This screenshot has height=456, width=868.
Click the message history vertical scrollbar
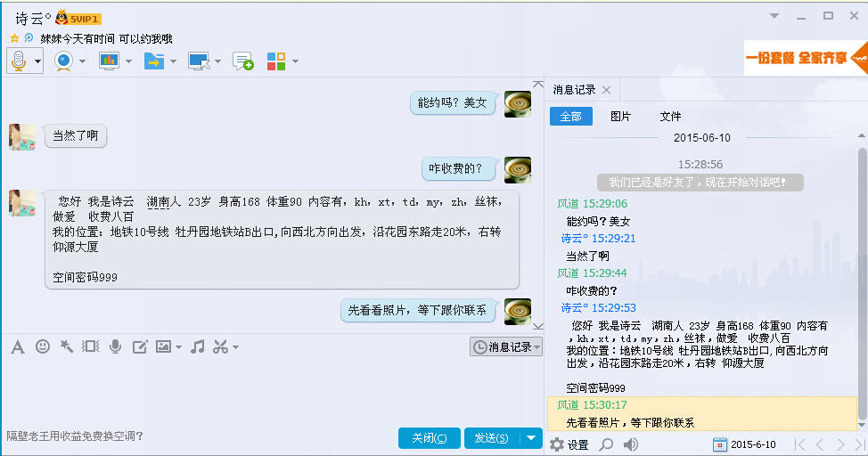(x=862, y=282)
